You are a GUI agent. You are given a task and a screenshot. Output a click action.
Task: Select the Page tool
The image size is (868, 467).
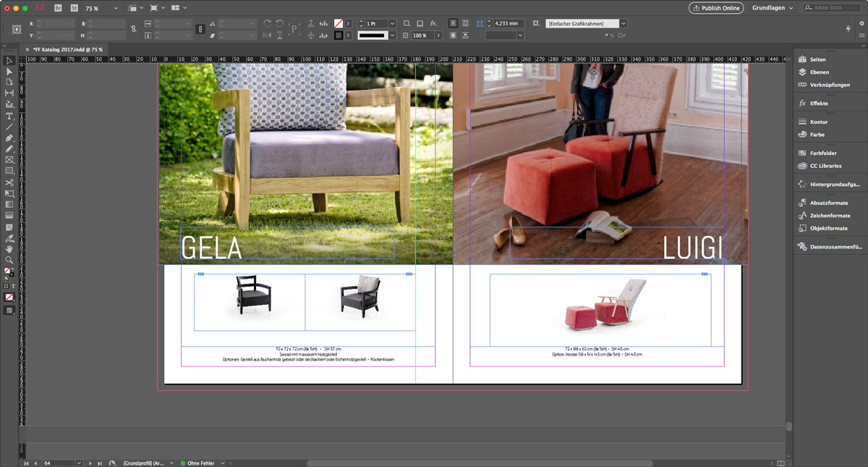[x=9, y=83]
